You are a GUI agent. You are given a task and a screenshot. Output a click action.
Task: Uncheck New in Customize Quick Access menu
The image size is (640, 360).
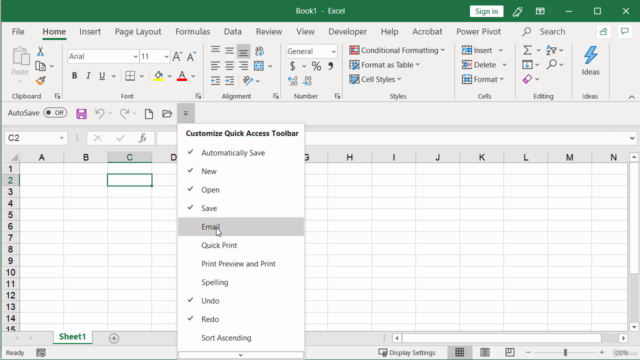241,171
